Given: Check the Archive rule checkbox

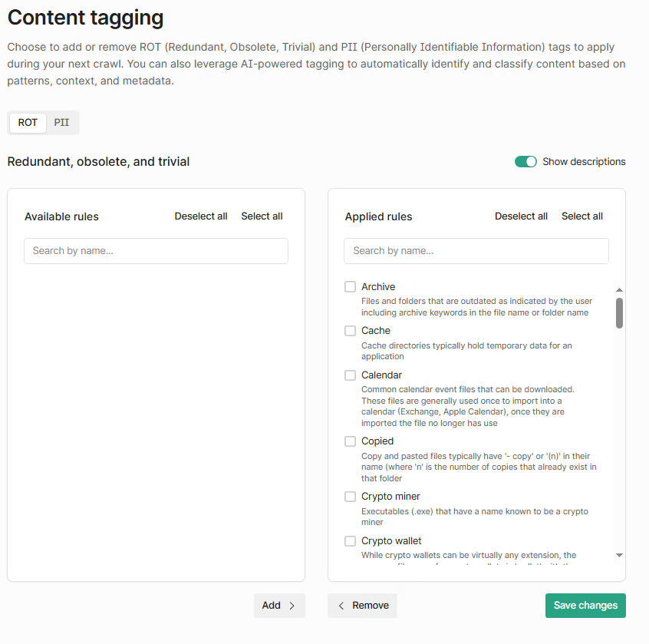Looking at the screenshot, I should 350,287.
